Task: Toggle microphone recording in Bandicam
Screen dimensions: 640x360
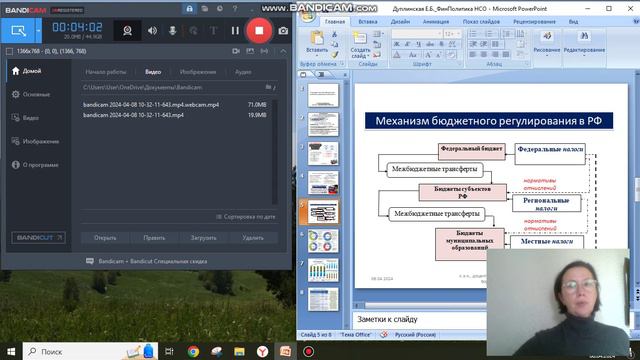Action: [x=173, y=31]
